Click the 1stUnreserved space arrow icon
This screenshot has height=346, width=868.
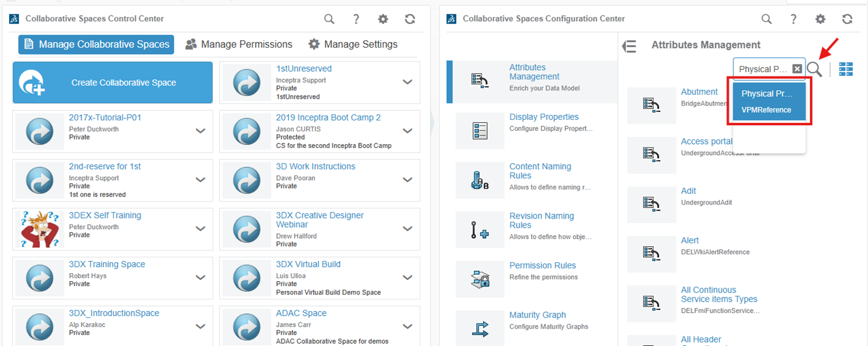click(247, 83)
